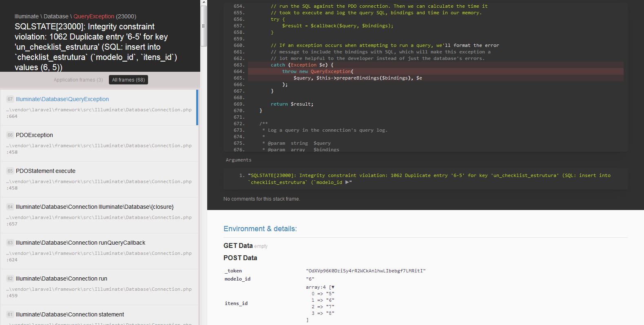Open frame 66 PDOException

(x=99, y=143)
